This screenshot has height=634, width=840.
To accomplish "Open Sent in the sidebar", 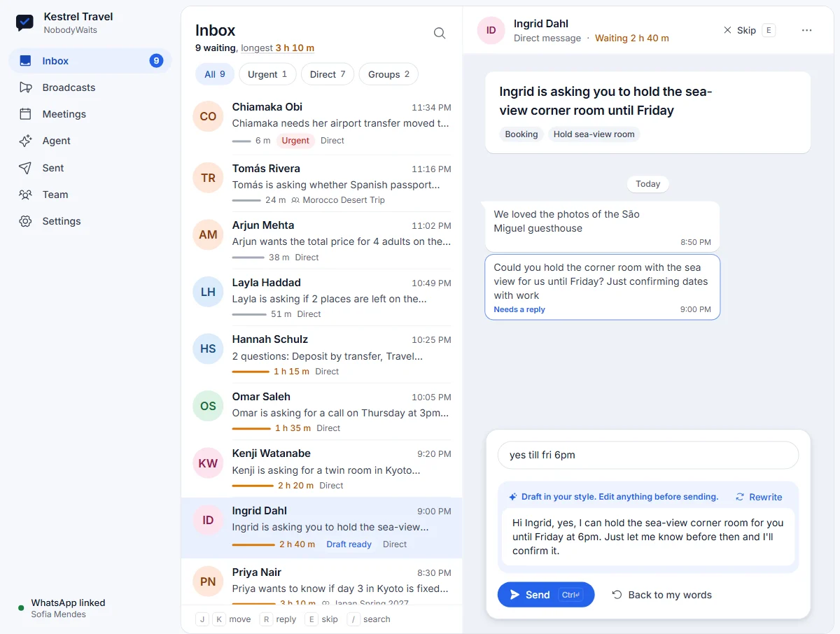I will (90, 168).
